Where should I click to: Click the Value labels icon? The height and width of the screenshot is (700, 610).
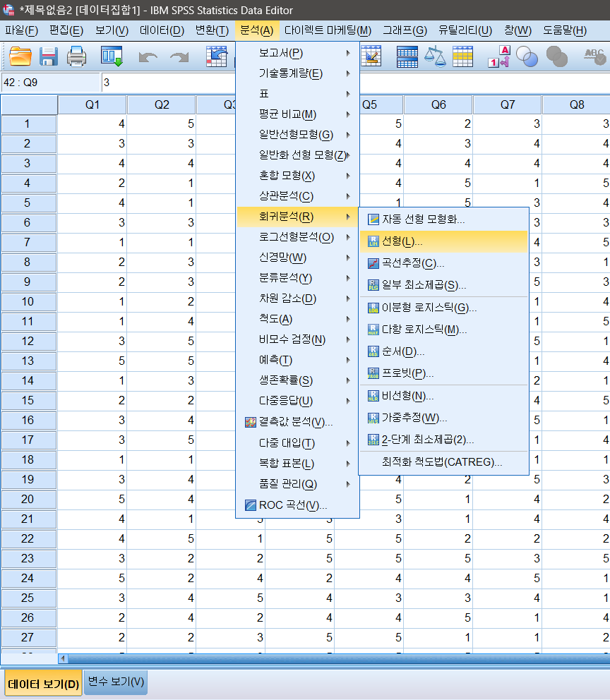[499, 56]
